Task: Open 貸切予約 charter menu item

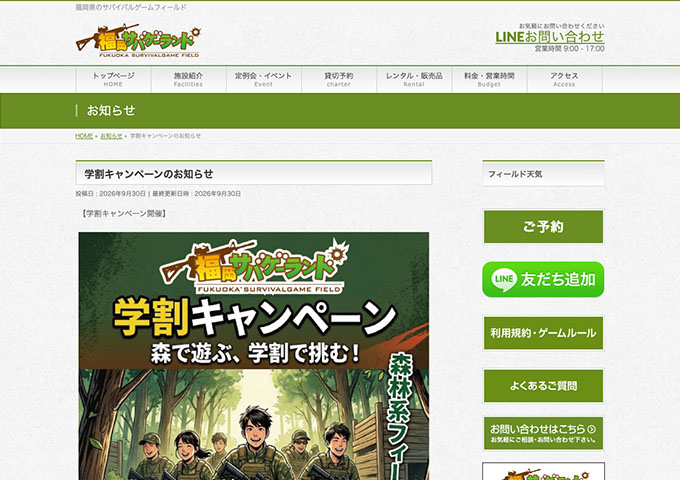Action: tap(339, 79)
